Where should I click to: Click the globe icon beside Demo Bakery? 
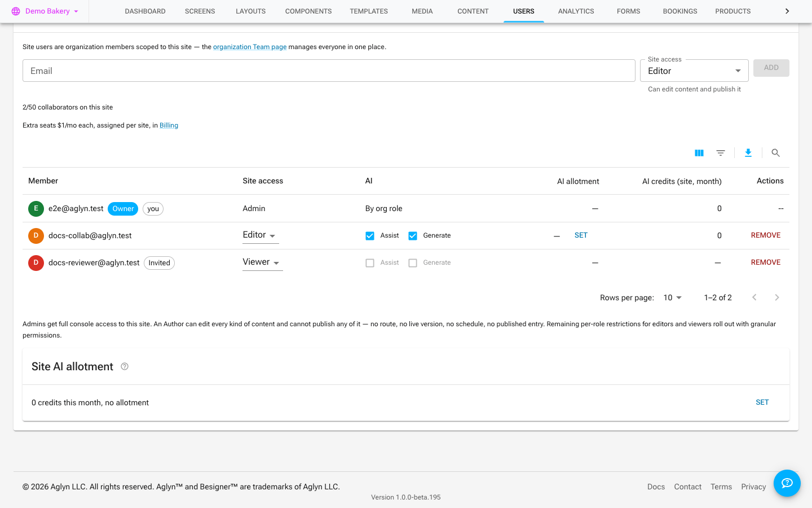click(x=16, y=11)
